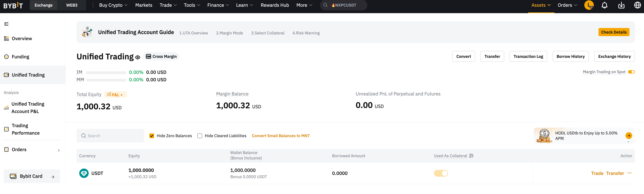Click the Unified Trading guide illustration
The image size is (644, 194).
(x=87, y=32)
